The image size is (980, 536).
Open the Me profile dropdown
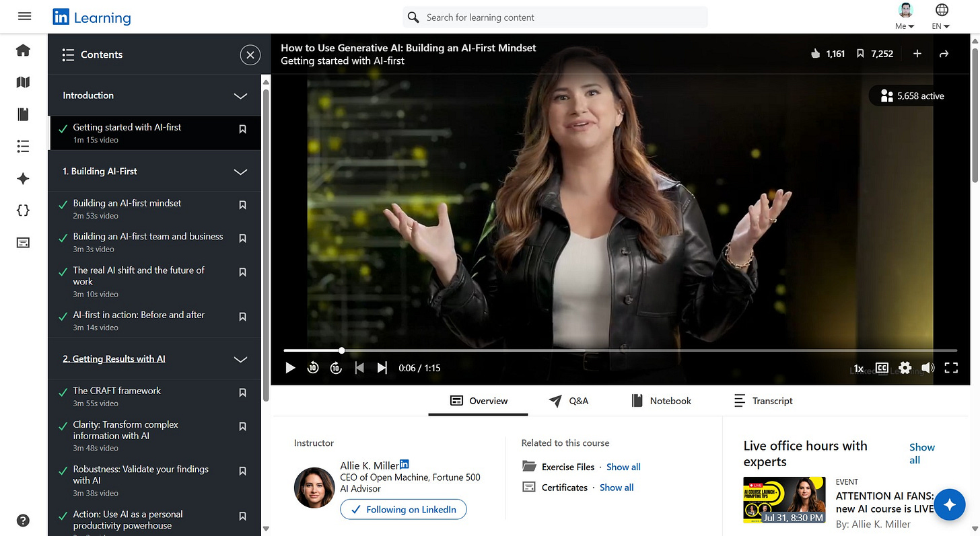(x=907, y=17)
